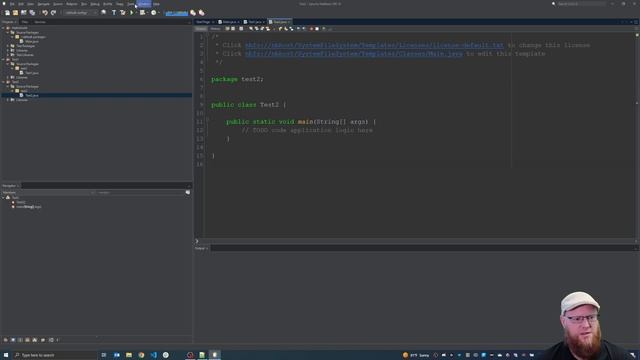Switch to the Test1.java editor tab

[x=254, y=22]
